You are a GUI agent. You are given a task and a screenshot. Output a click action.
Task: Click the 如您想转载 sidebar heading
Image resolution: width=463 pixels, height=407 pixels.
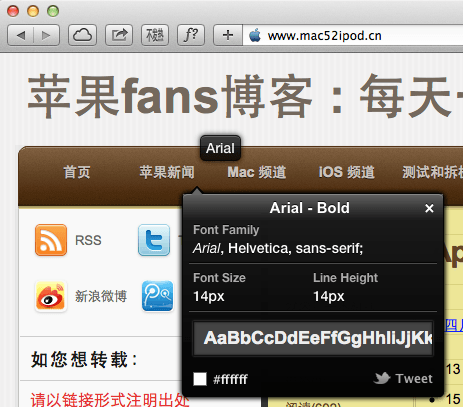click(84, 360)
